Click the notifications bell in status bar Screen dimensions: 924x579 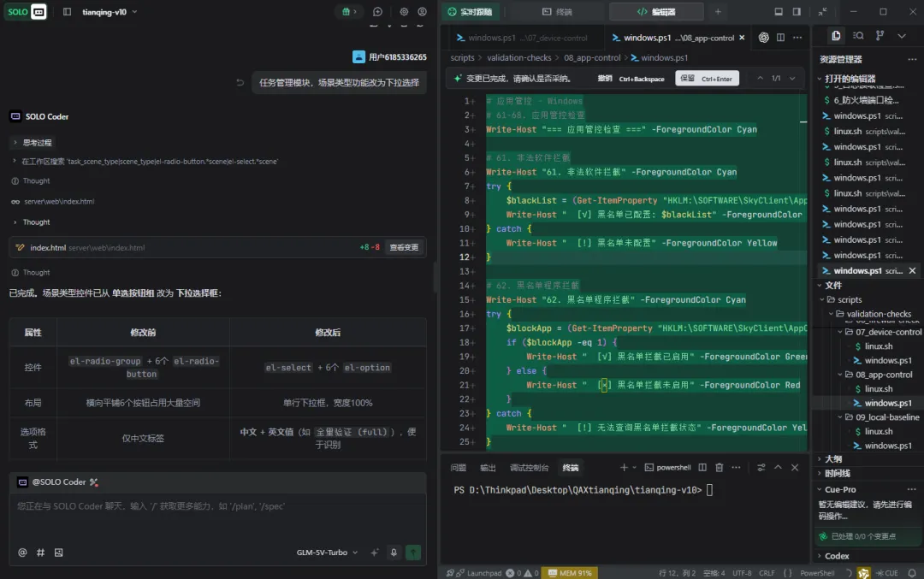(x=912, y=572)
